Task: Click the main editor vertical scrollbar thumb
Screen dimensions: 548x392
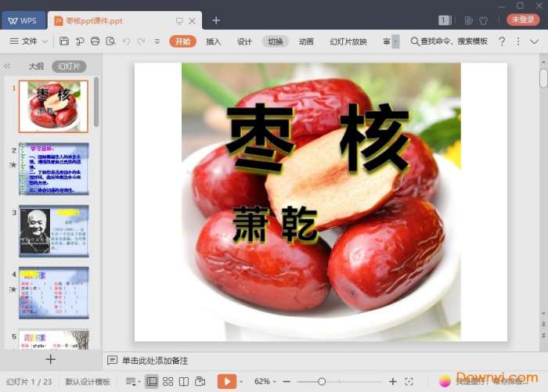Action: click(x=543, y=78)
